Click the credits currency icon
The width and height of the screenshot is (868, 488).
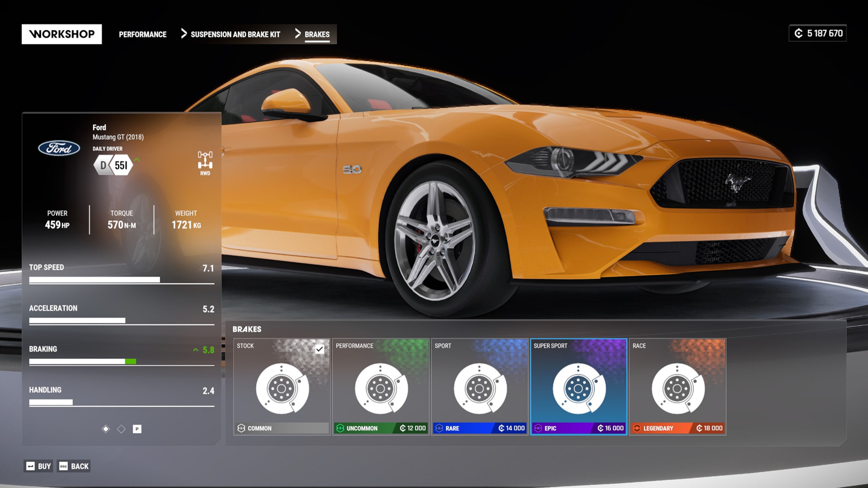pyautogui.click(x=798, y=33)
